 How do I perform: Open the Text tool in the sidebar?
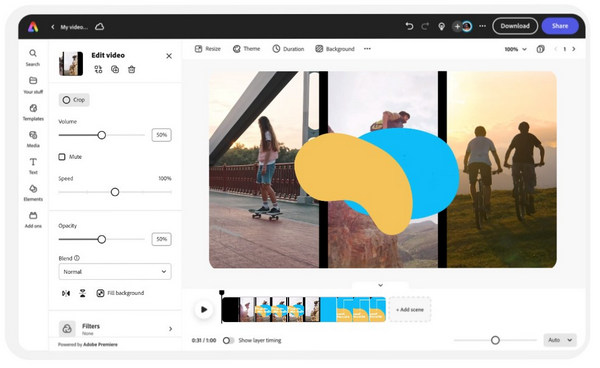pos(33,166)
